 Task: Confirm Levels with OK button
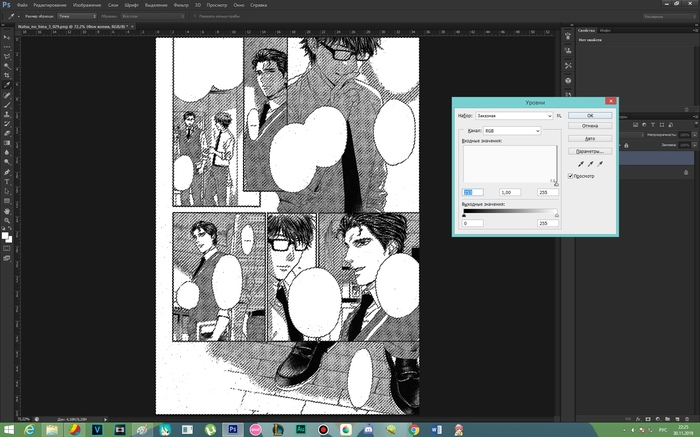[590, 116]
